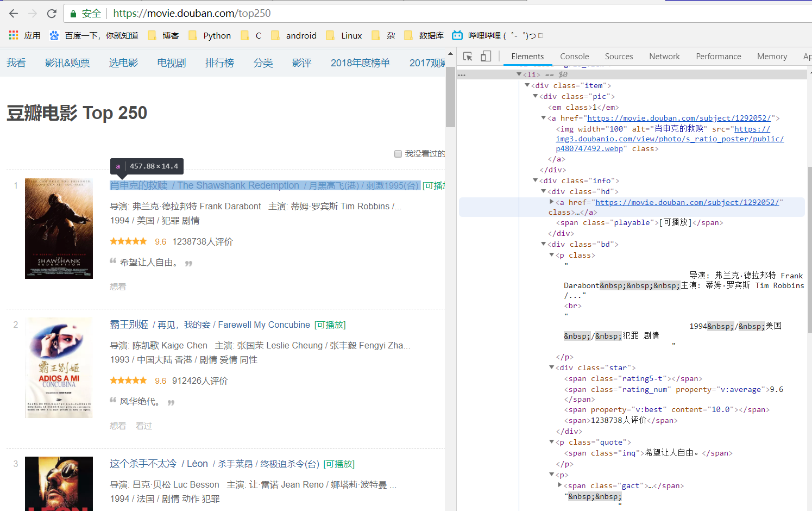The image size is (812, 511).
Task: Click 想看 under The Shawshank Redemption
Action: [118, 286]
